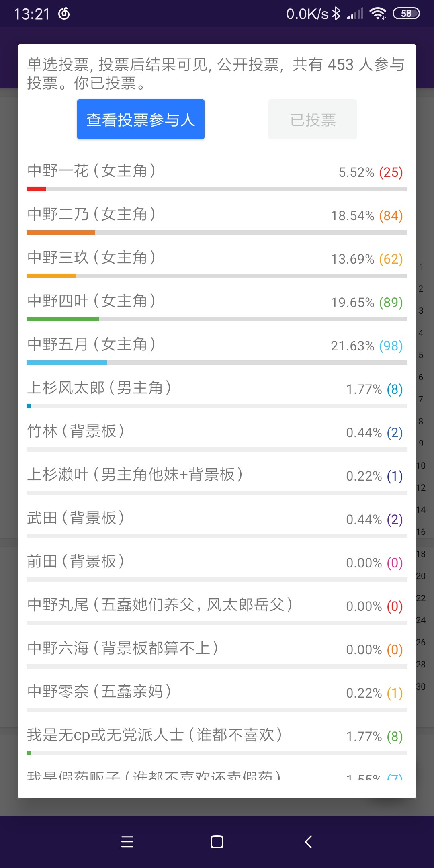Viewport: 434px width, 868px height.
Task: Open 查看投票参与人 voter list
Action: (x=141, y=119)
